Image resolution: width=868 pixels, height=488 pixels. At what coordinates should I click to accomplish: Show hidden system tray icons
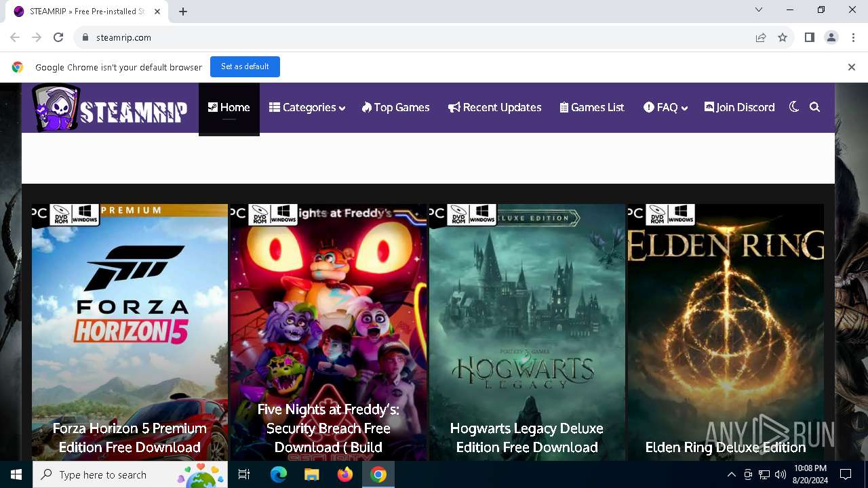click(x=731, y=474)
